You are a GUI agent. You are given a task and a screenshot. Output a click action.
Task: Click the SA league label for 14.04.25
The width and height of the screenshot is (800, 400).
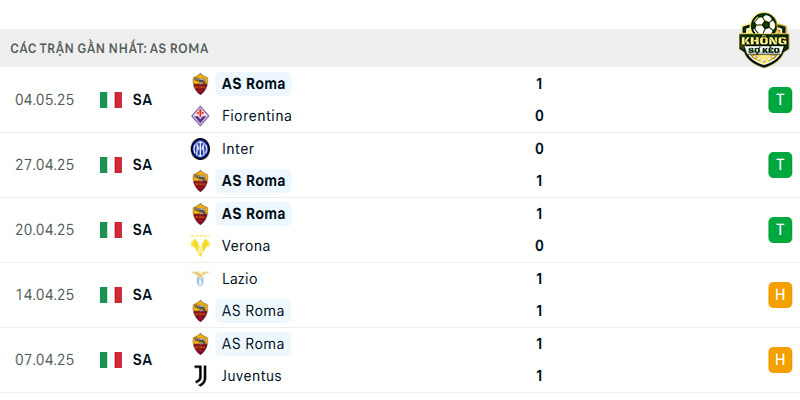tap(142, 295)
